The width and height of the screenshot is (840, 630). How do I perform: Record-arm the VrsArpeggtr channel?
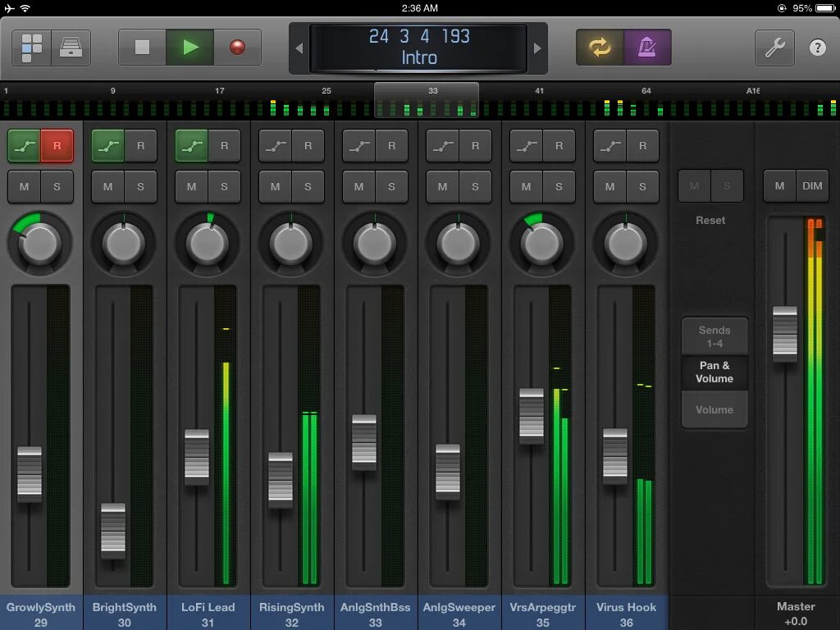559,146
